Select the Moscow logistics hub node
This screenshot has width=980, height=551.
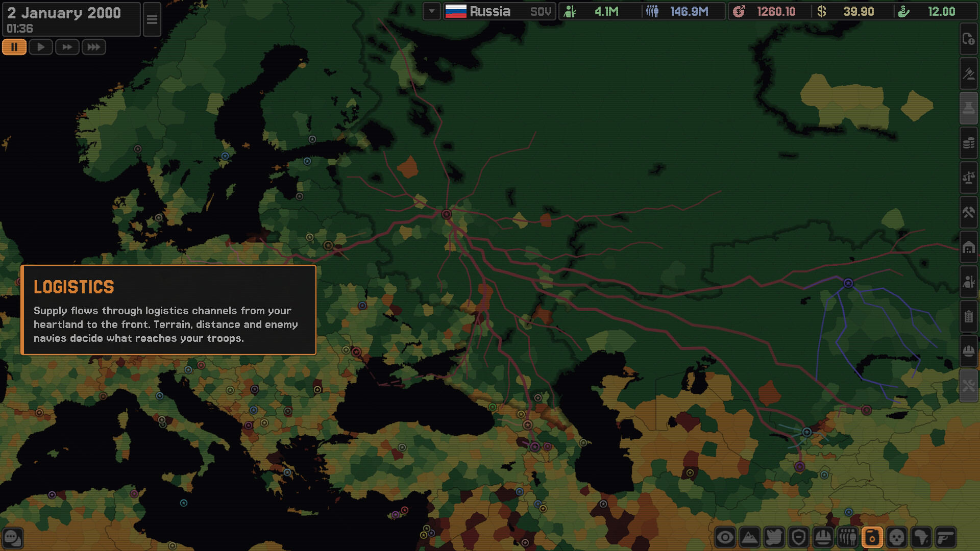click(x=447, y=214)
